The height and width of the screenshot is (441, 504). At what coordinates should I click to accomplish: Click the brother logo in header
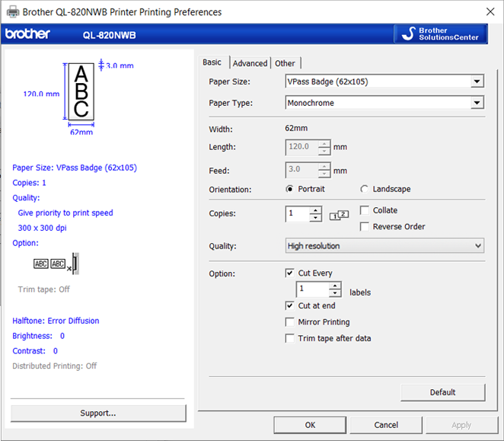click(x=27, y=34)
